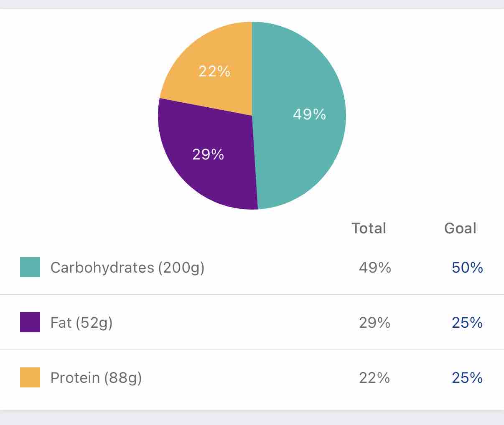Click the 22% Protein total value
Viewport: 504px width, 425px height.
point(374,378)
